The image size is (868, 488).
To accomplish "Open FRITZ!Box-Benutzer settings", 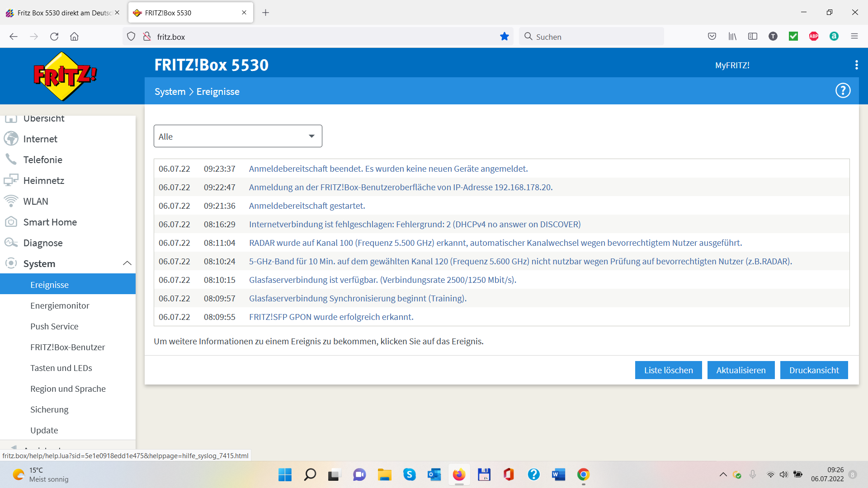I will coord(68,347).
